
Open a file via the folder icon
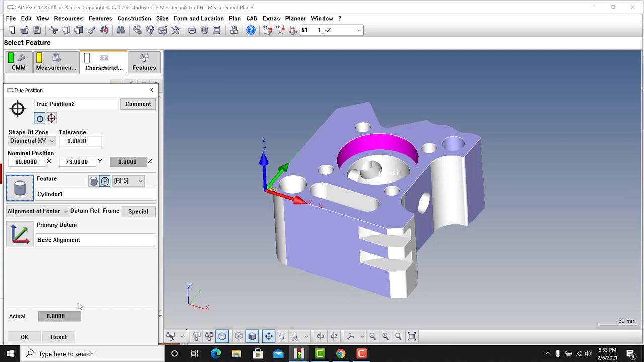pos(24,30)
